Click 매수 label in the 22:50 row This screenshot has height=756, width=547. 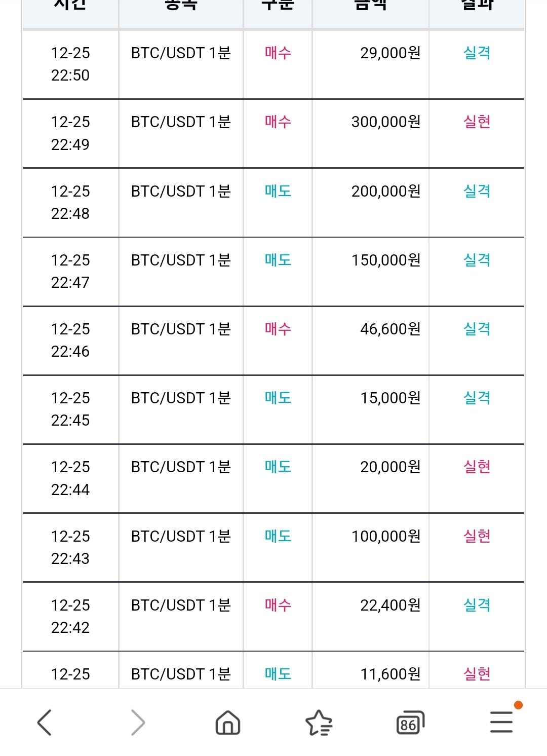tap(278, 53)
